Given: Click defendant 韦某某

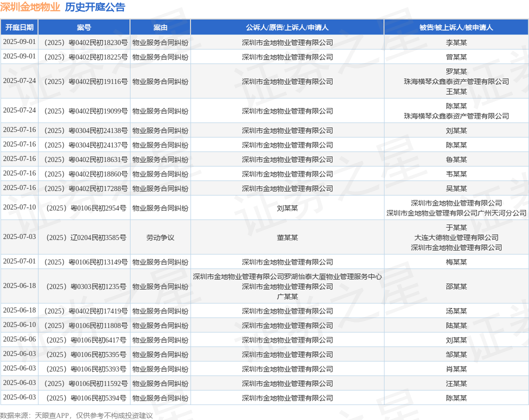Looking at the screenshot, I should [456, 174].
